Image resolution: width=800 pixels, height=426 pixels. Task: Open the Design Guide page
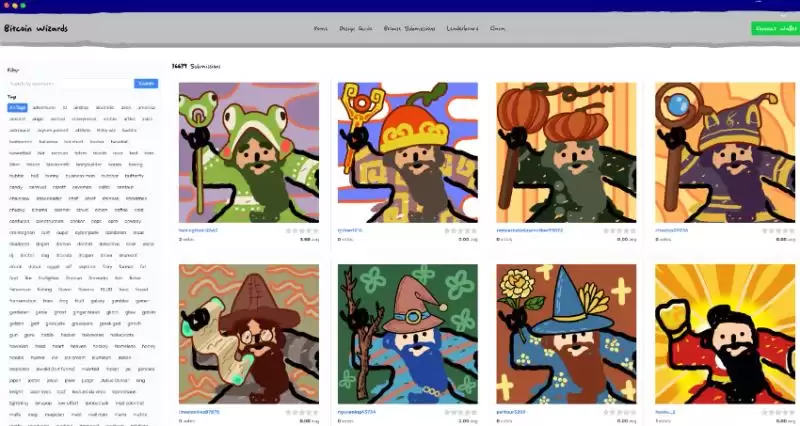click(355, 29)
